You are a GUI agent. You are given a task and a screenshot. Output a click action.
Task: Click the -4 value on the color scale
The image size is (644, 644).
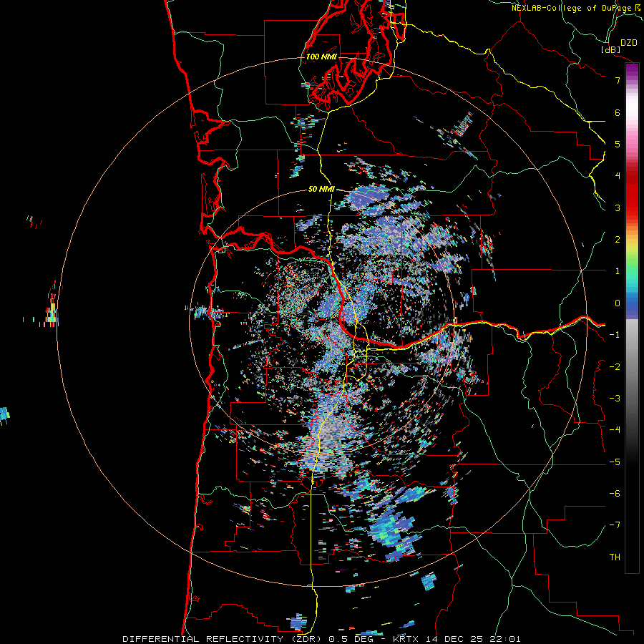tap(615, 429)
